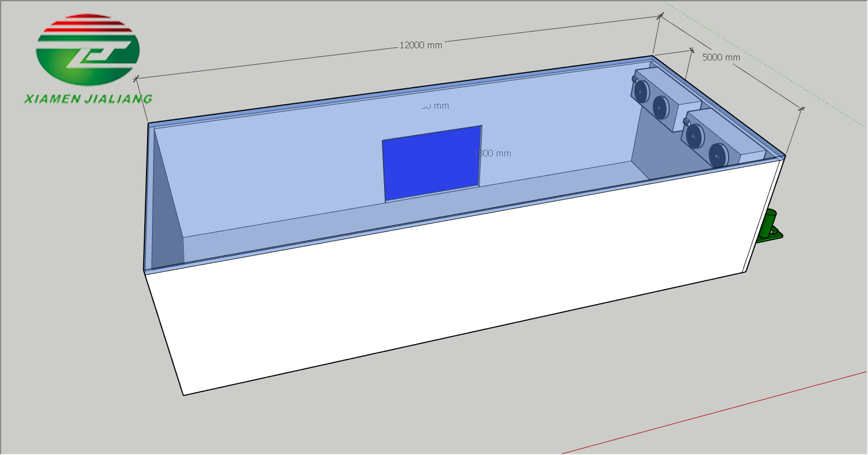Click the XIAMEN JIALIANG company name text
868x455 pixels.
pyautogui.click(x=88, y=99)
